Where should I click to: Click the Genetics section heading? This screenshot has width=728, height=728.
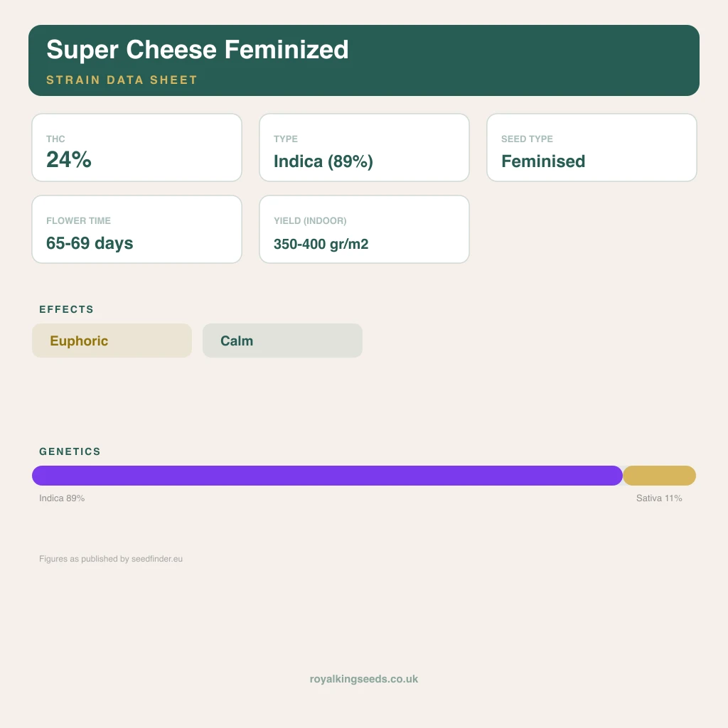click(x=70, y=451)
